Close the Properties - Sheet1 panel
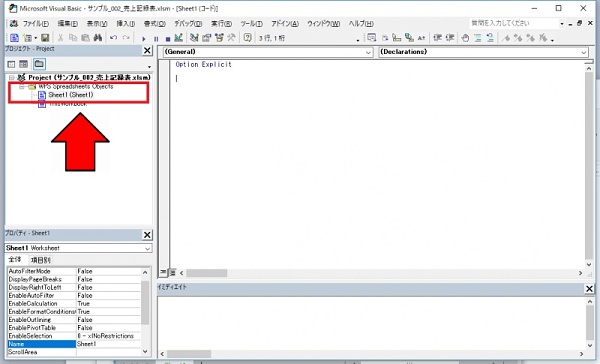Image resolution: width=600 pixels, height=364 pixels. click(147, 235)
